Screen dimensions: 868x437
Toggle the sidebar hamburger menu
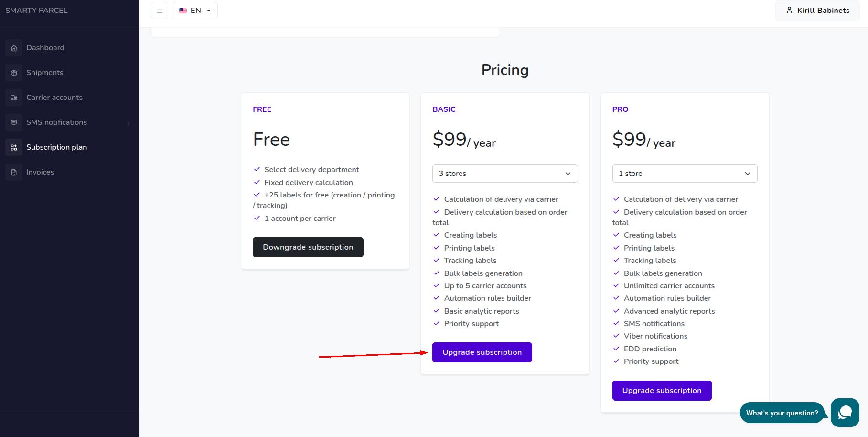[x=160, y=11]
